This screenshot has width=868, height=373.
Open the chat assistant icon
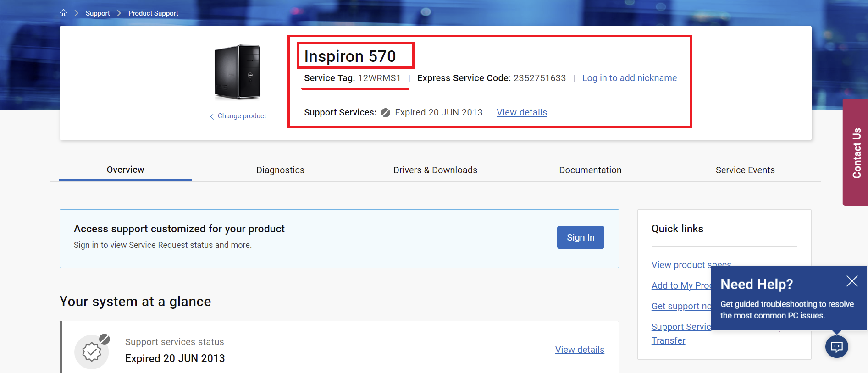[x=837, y=346]
